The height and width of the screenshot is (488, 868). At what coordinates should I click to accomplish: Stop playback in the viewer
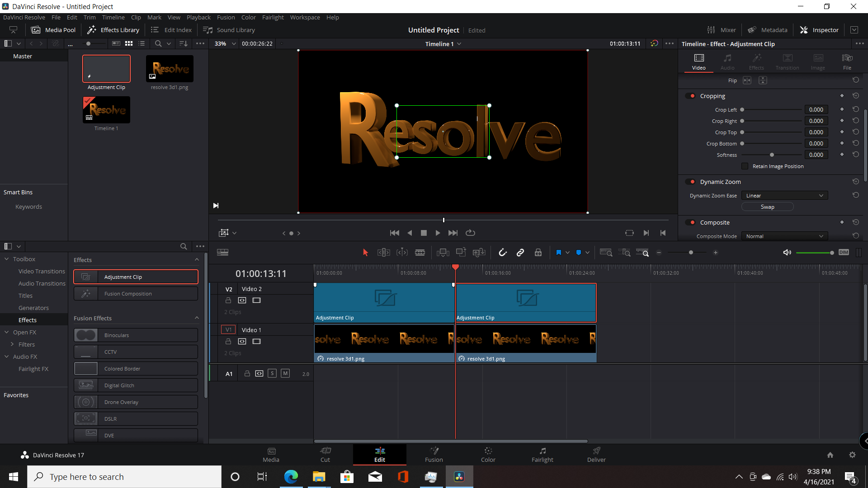click(424, 233)
